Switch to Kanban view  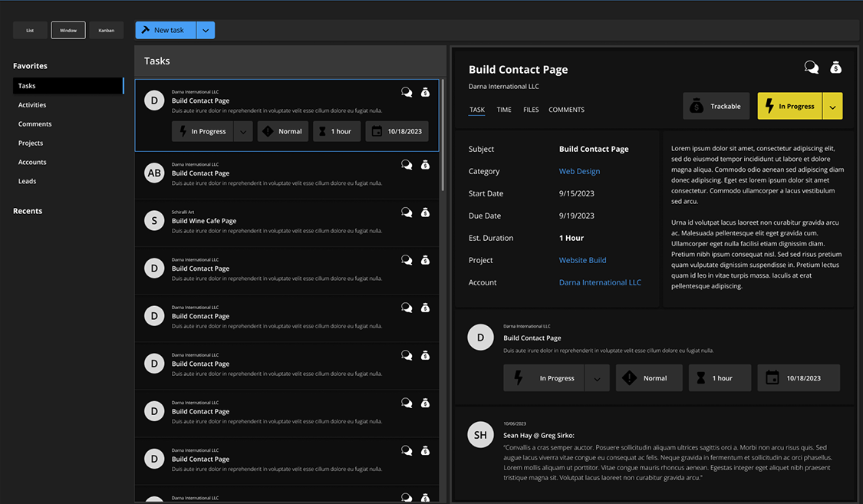(106, 30)
